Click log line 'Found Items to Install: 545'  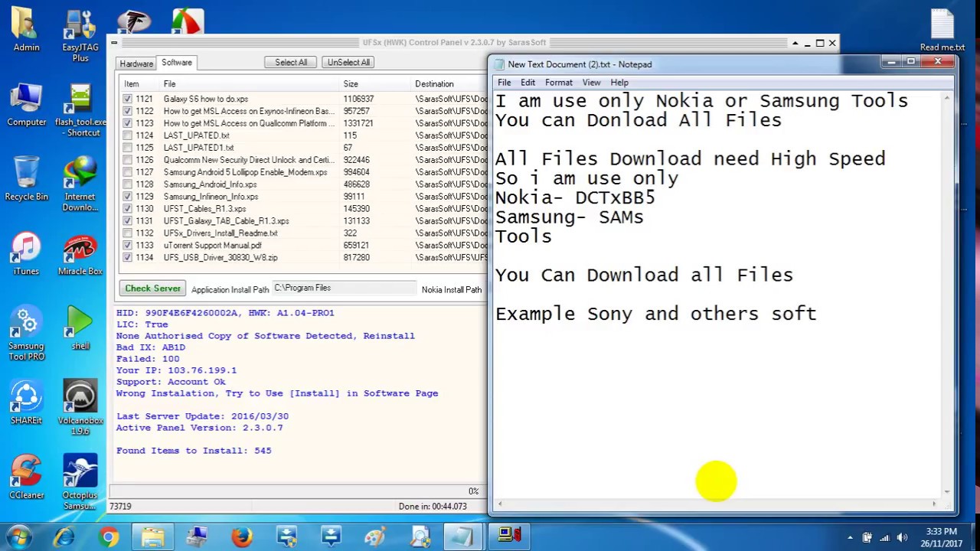click(x=194, y=451)
